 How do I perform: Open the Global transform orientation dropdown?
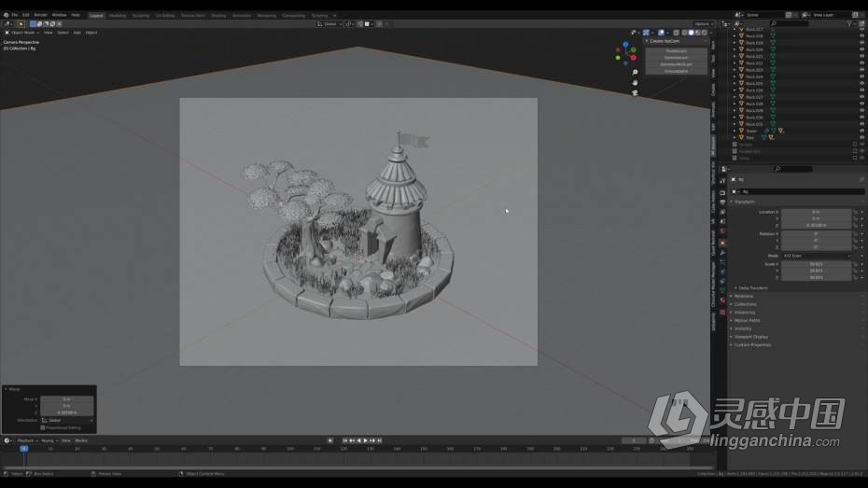click(329, 23)
